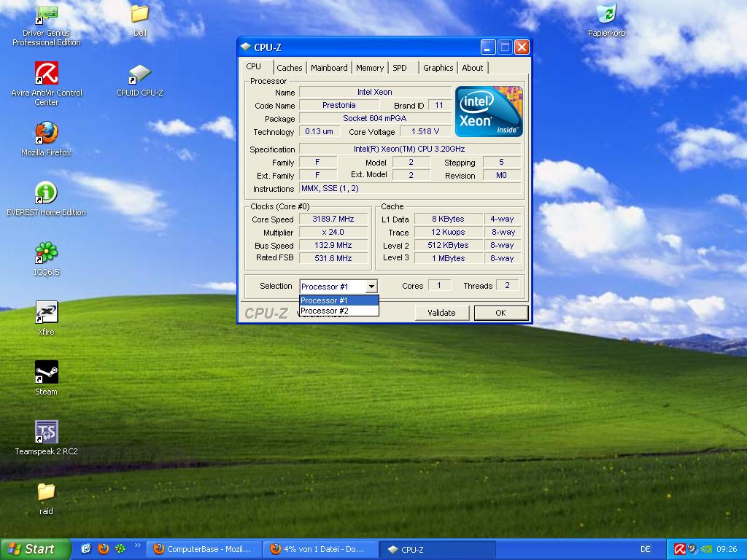The width and height of the screenshot is (747, 560).
Task: Click Rated FSB value 531.6 MHz
Action: tap(333, 258)
